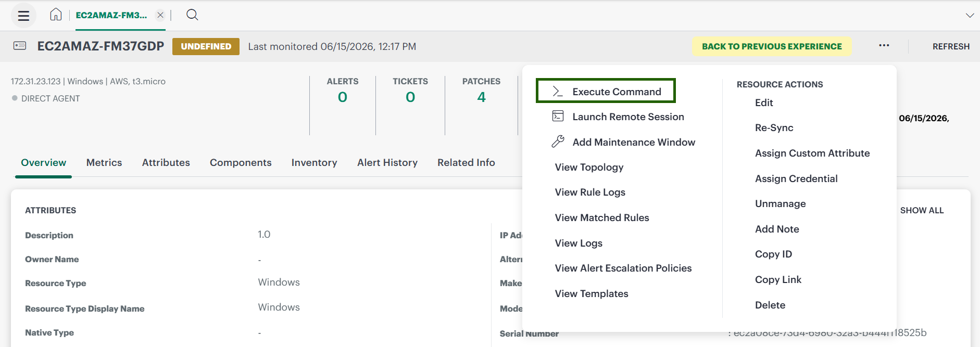The width and height of the screenshot is (980, 347).
Task: Select Assign Custom Attribute action
Action: click(x=812, y=153)
